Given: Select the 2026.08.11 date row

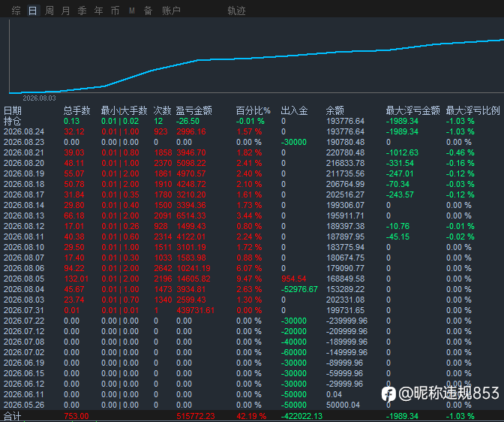Looking at the screenshot, I should pyautogui.click(x=24, y=237).
